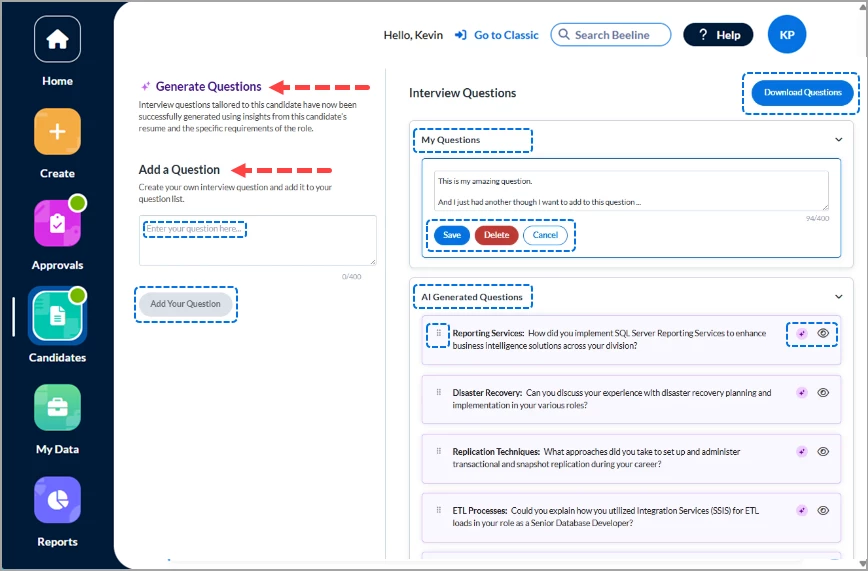The width and height of the screenshot is (868, 571).
Task: Collapse the My Questions section chevron
Action: pyautogui.click(x=839, y=140)
